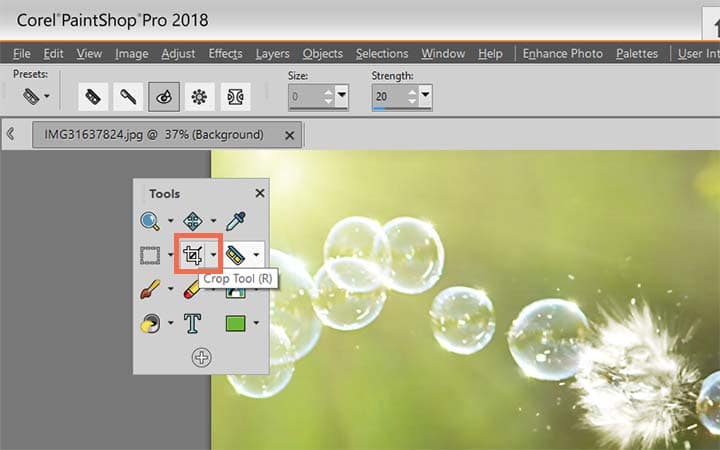Open the Presets dropdown
Viewport: 720px width, 450px height.
click(x=36, y=96)
